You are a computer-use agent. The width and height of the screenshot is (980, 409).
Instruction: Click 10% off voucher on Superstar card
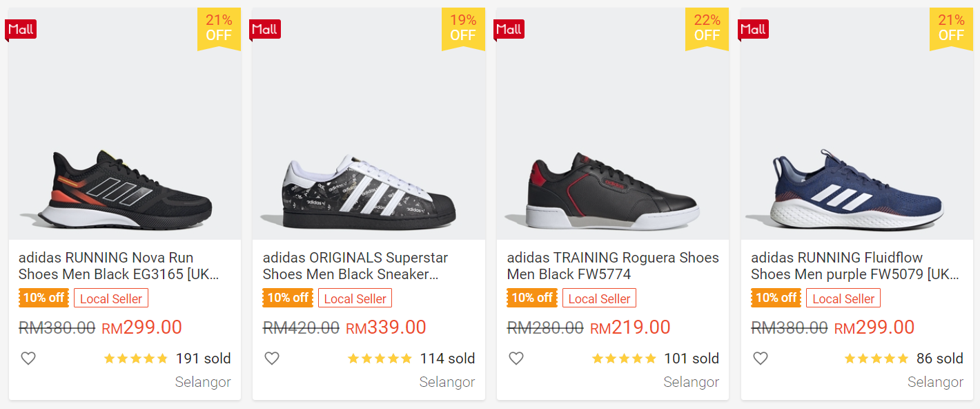click(288, 298)
